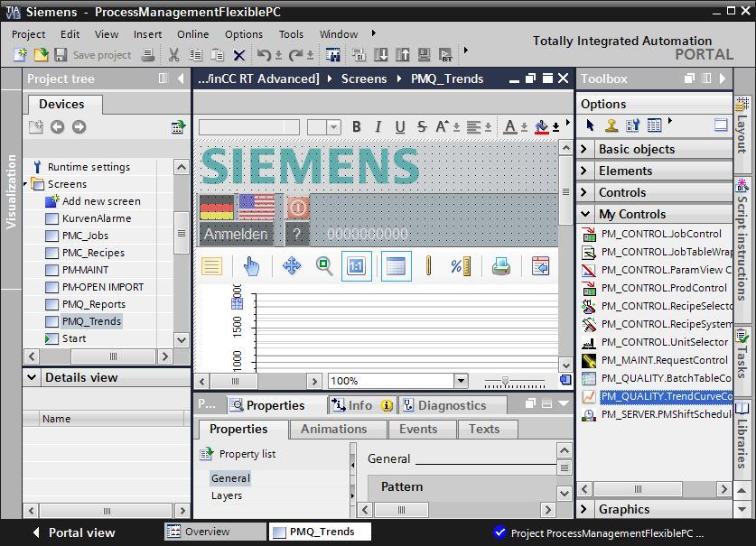
Task: Click the four-arrow move tool in the trend toolbar
Action: coord(292,266)
